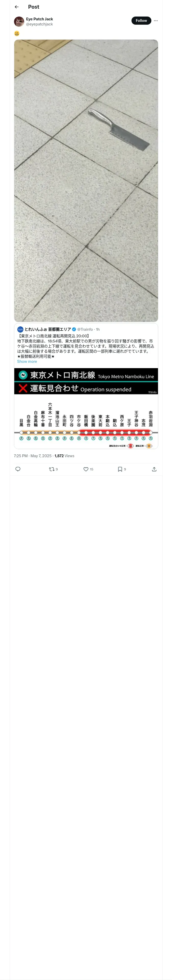Image resolution: width=172 pixels, height=980 pixels.
Task: Open Eye Patch Jack profile avatar
Action: [x=19, y=22]
